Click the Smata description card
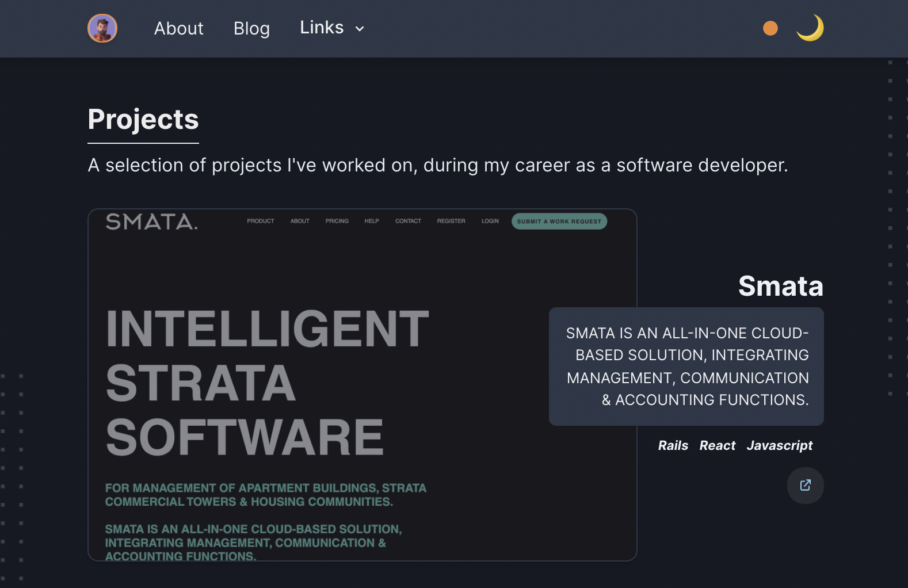The height and width of the screenshot is (588, 908). 686,366
